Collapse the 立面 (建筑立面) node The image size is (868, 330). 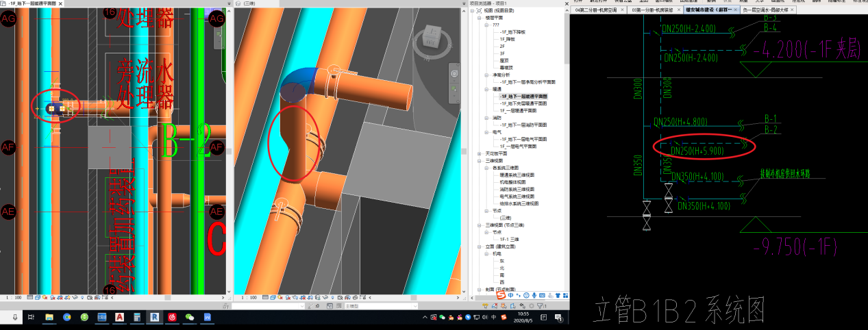point(479,246)
